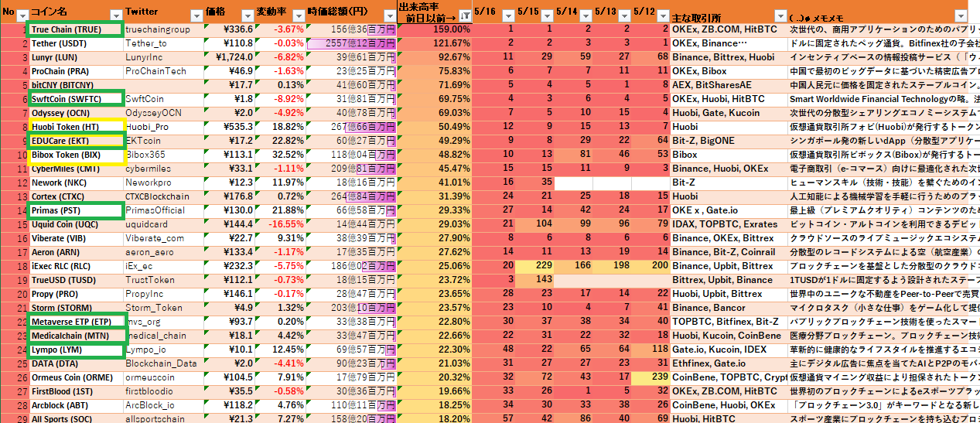Select the Medicalchain (MTN) coin cell

[76, 336]
